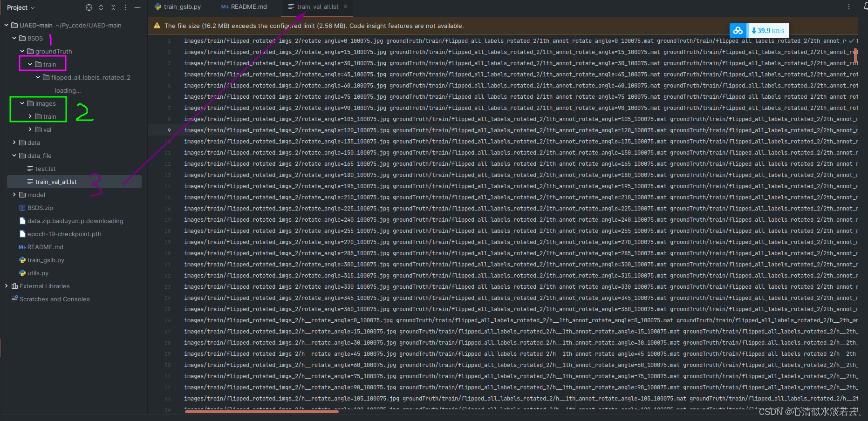Click the BSDS folder icon
The height and width of the screenshot is (421, 868).
coord(22,38)
